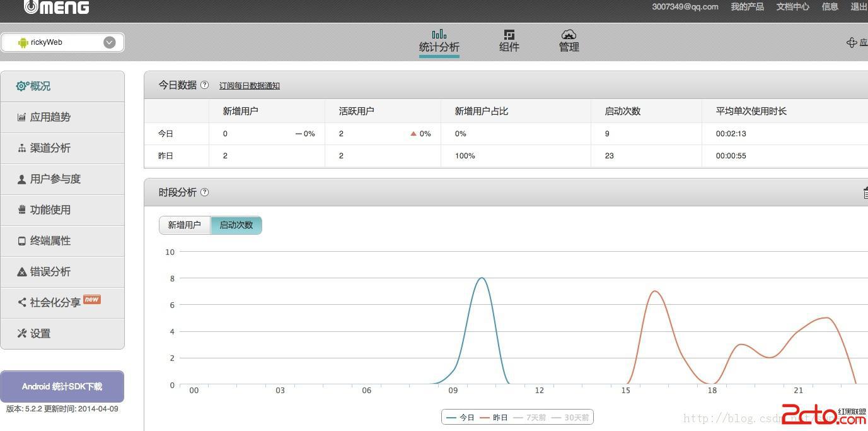Image resolution: width=868 pixels, height=431 pixels.
Task: Open the 我的产品 menu
Action: 747,7
